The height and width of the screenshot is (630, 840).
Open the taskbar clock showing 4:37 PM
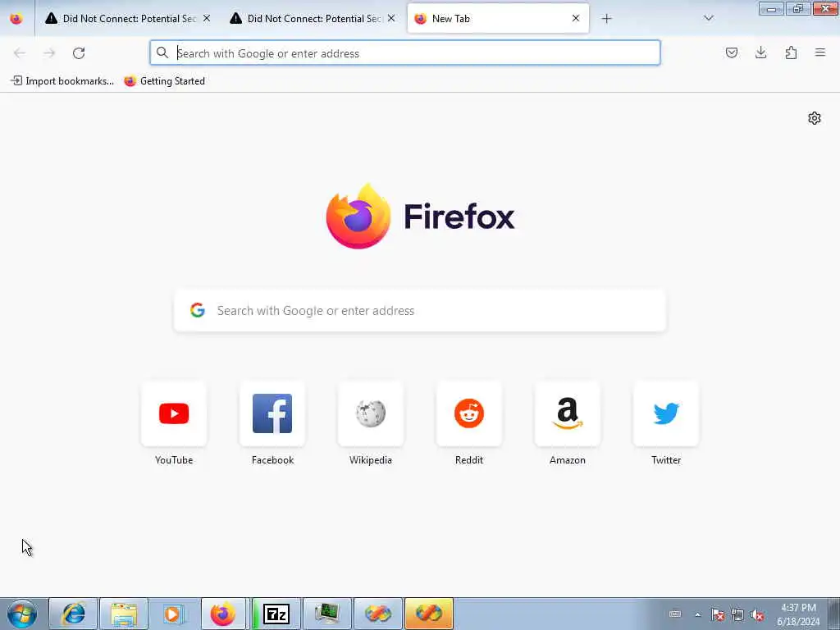click(x=798, y=614)
